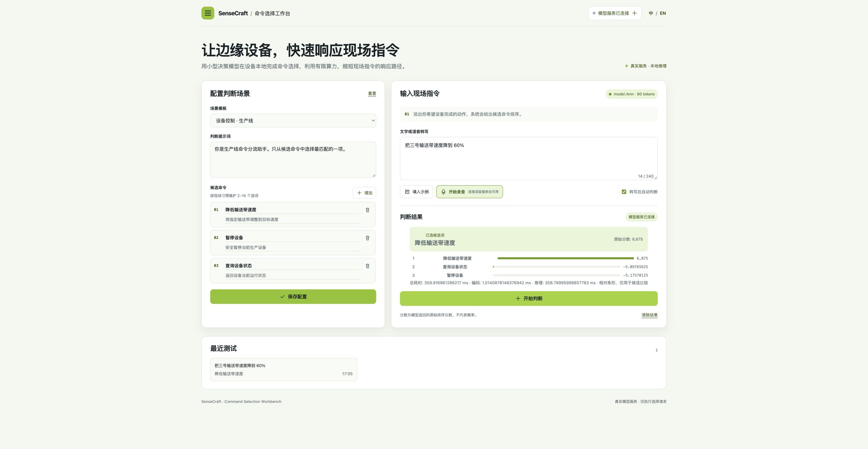Click the 真实服务 · 本地推理 status text

click(x=648, y=66)
